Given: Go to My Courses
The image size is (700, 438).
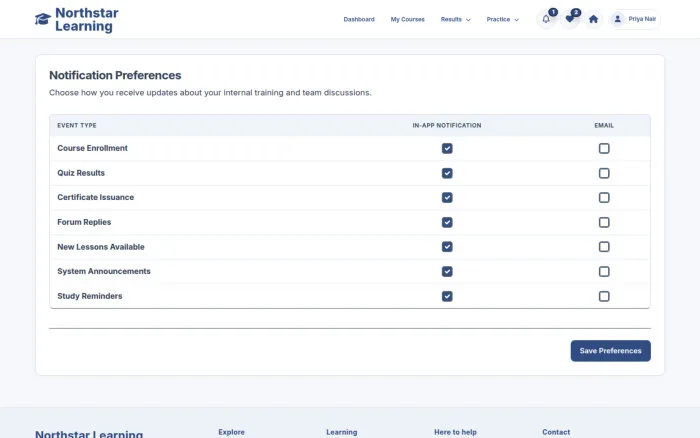Looking at the screenshot, I should tap(408, 19).
